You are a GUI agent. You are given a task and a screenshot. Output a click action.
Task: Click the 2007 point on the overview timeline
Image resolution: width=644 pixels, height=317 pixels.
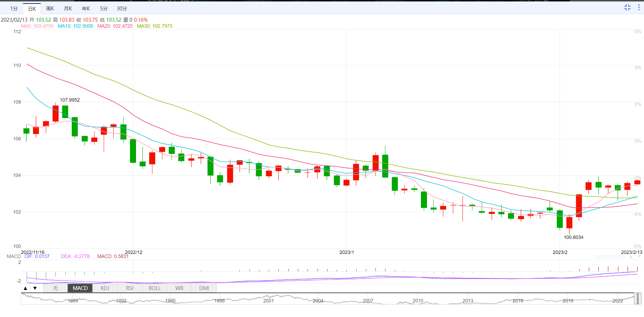point(368,300)
